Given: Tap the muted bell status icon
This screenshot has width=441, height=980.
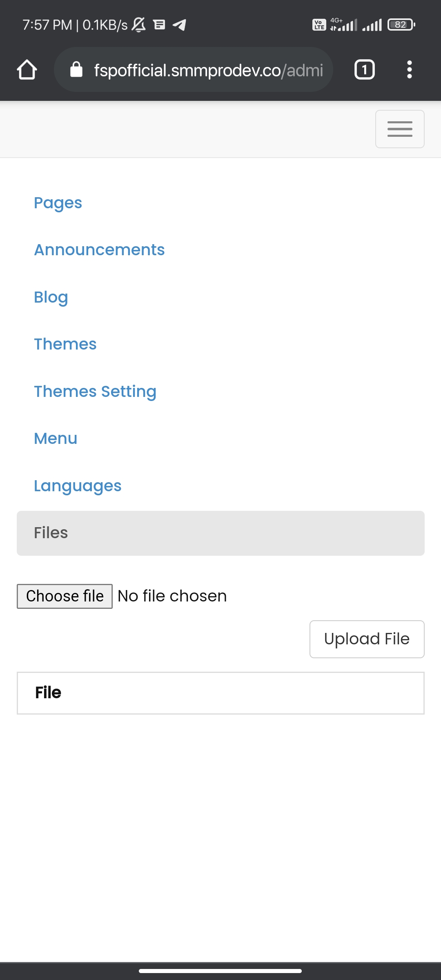Looking at the screenshot, I should click(139, 25).
